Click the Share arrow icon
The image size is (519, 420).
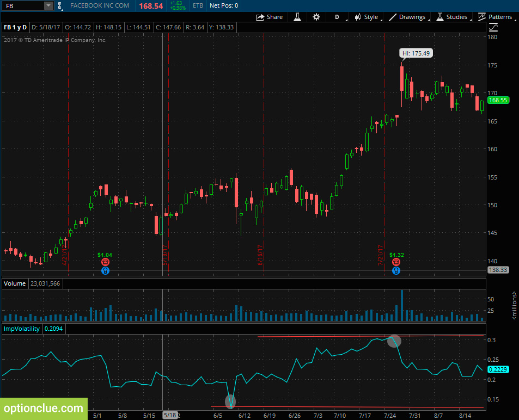click(260, 17)
